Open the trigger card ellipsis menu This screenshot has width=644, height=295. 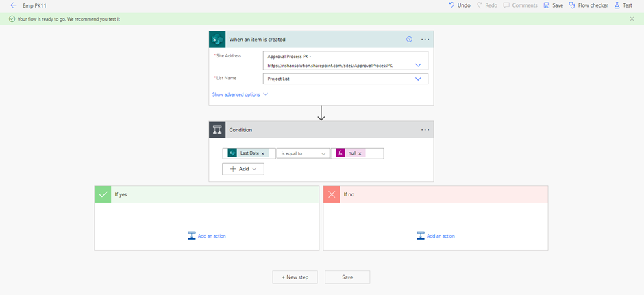click(425, 40)
